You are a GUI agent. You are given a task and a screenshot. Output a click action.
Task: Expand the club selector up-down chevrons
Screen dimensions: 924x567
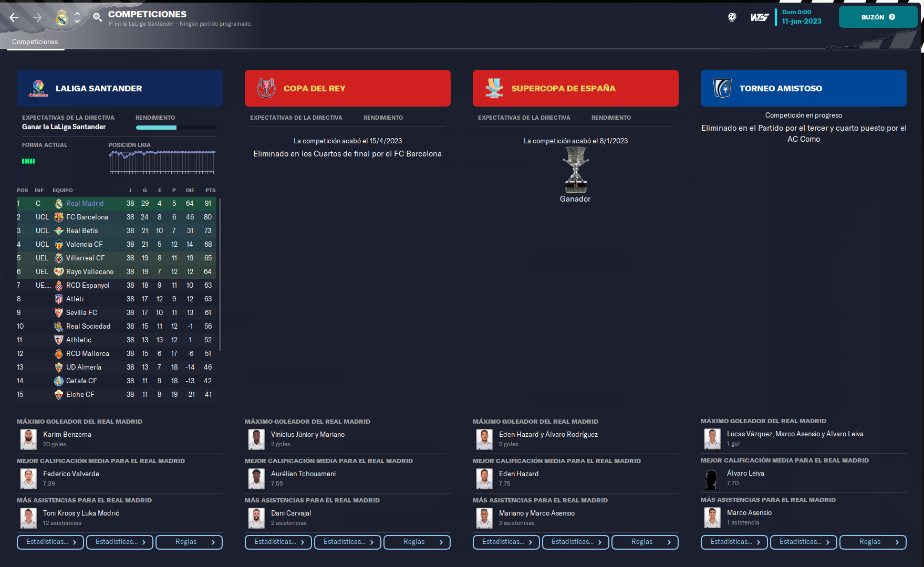click(x=77, y=18)
